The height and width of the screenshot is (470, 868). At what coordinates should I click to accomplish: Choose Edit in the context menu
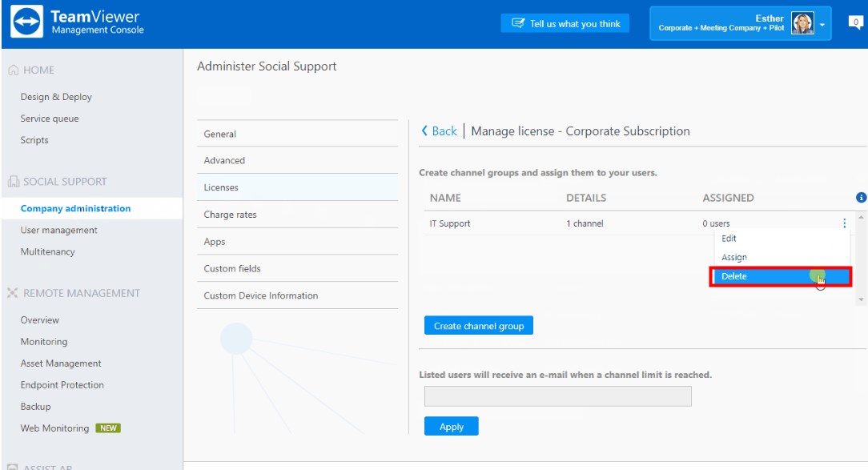[729, 239]
